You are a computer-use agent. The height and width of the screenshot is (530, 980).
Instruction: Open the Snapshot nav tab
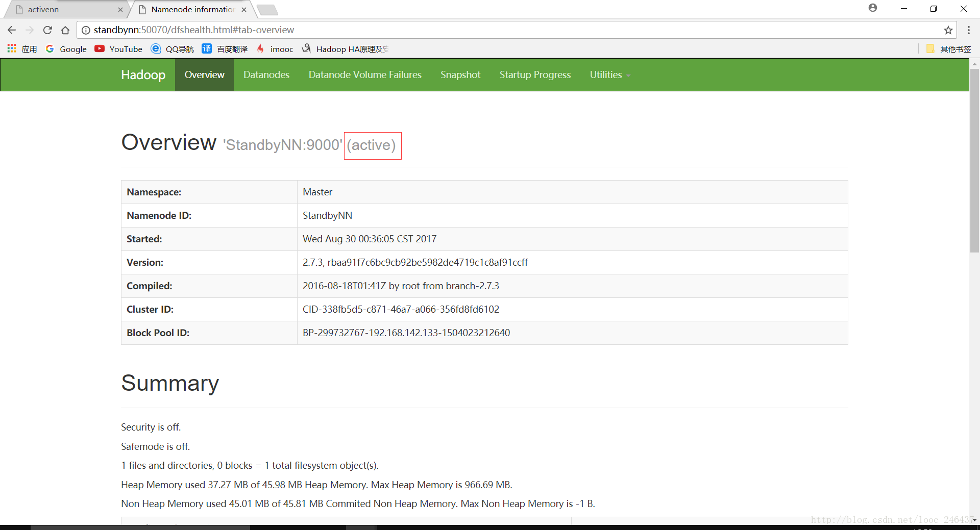pyautogui.click(x=460, y=75)
